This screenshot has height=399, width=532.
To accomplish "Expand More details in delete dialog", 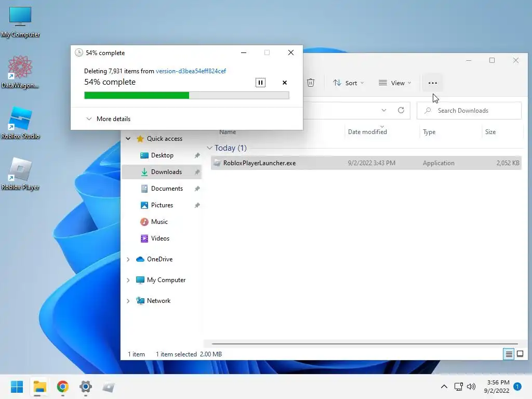I will pos(108,119).
